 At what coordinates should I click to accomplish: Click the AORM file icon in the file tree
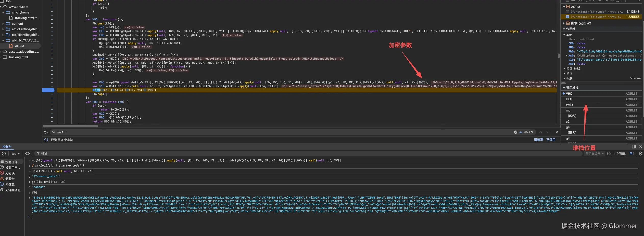tap(11, 46)
